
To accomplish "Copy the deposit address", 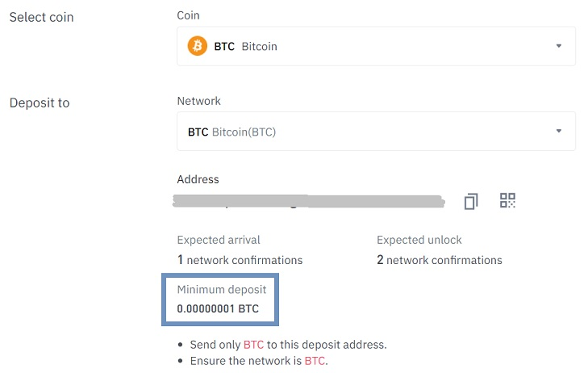I will tap(471, 201).
